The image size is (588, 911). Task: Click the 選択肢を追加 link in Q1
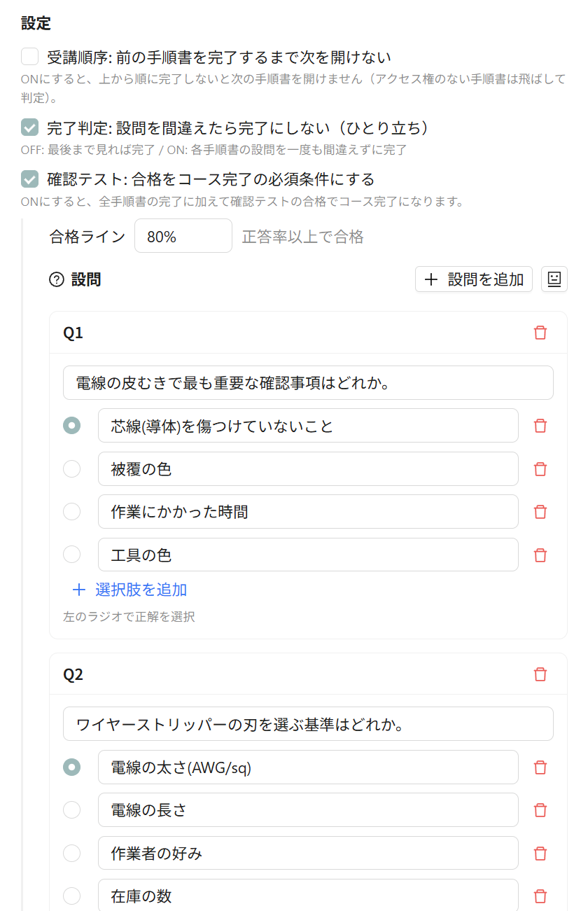coord(129,590)
